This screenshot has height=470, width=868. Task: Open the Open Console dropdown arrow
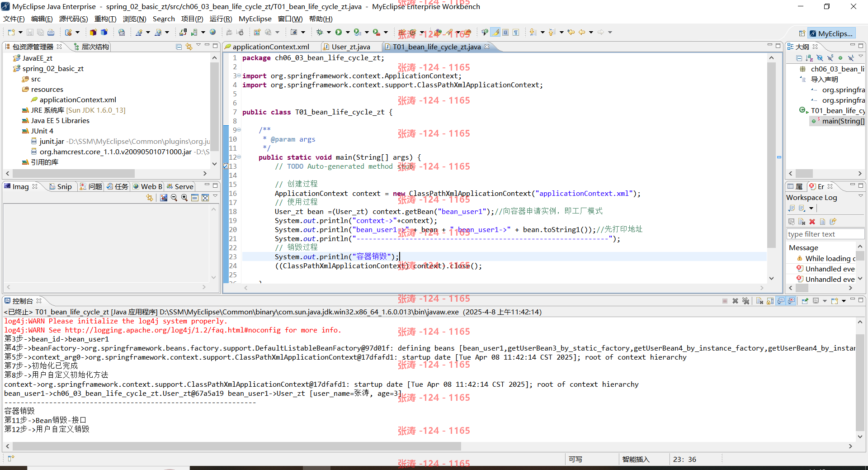844,301
